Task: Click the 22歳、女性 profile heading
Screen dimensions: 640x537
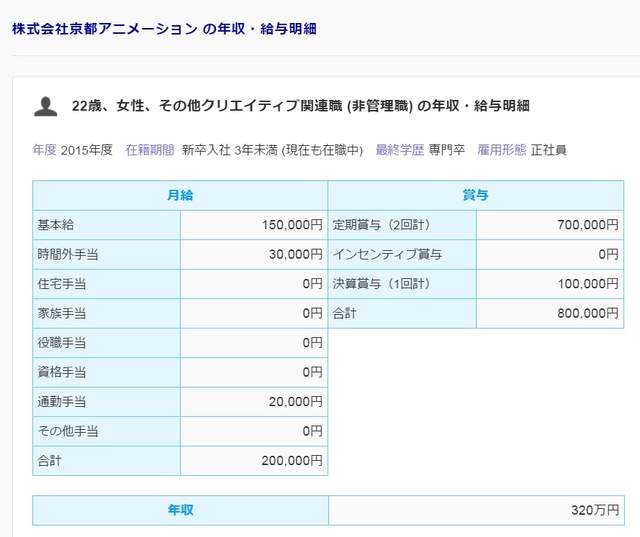Action: coord(301,106)
